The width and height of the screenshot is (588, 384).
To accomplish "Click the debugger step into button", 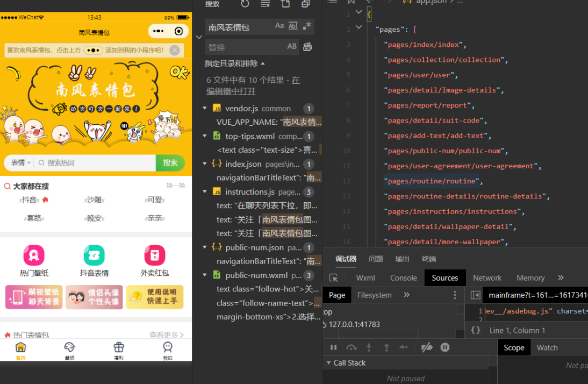I will (369, 347).
